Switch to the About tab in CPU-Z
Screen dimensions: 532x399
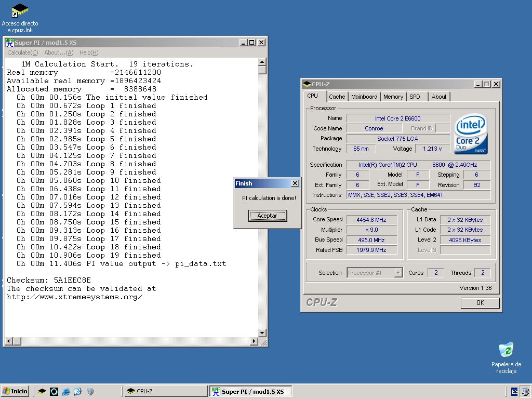[x=438, y=97]
